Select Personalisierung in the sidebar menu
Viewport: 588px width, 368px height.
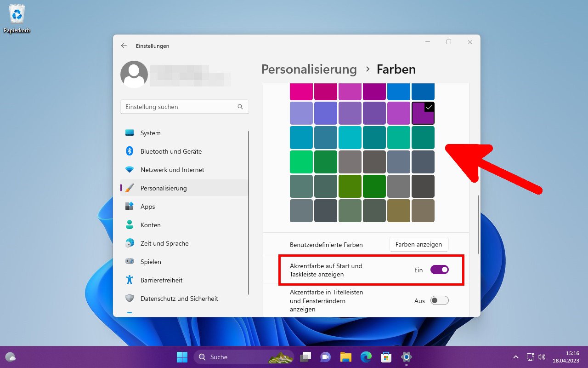point(164,188)
